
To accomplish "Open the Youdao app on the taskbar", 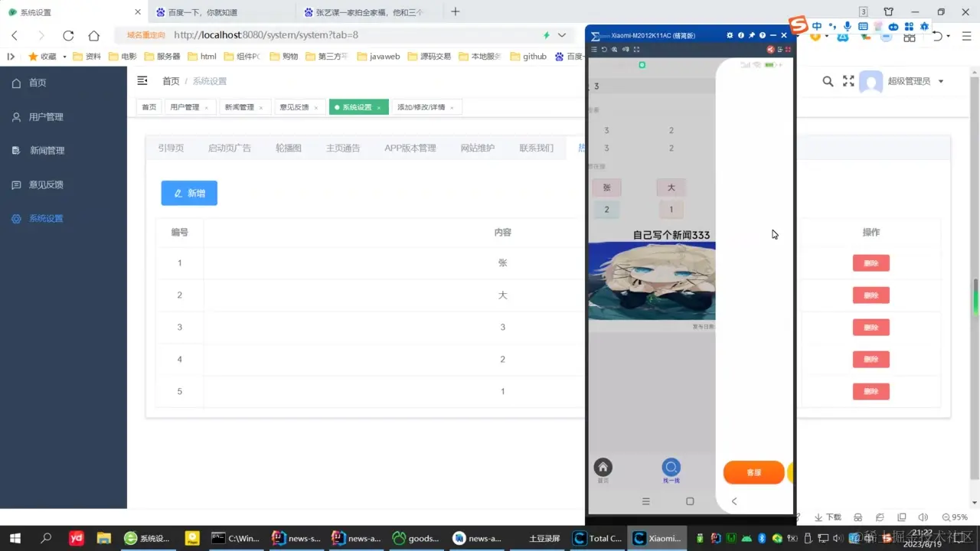I will pos(77,538).
